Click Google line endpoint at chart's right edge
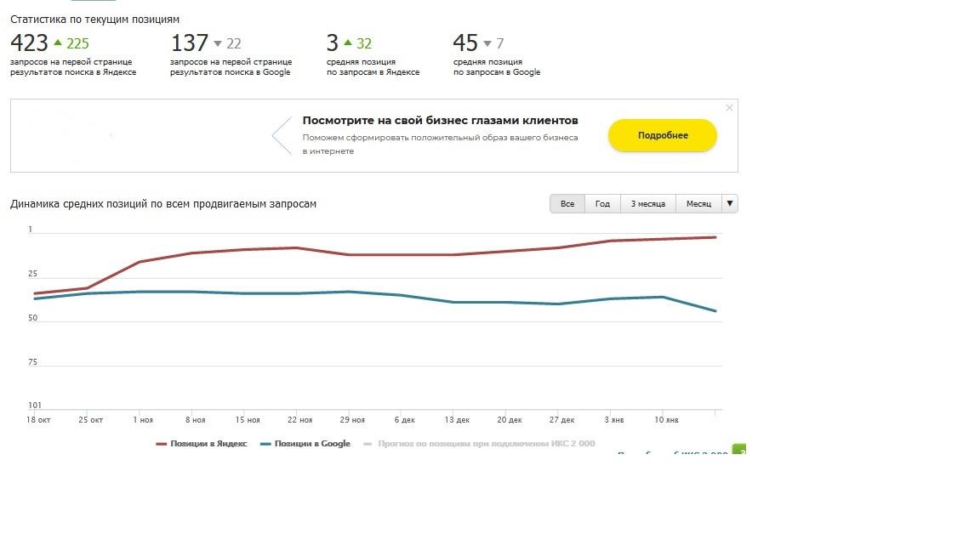Viewport: 980px width, 551px height. [716, 311]
